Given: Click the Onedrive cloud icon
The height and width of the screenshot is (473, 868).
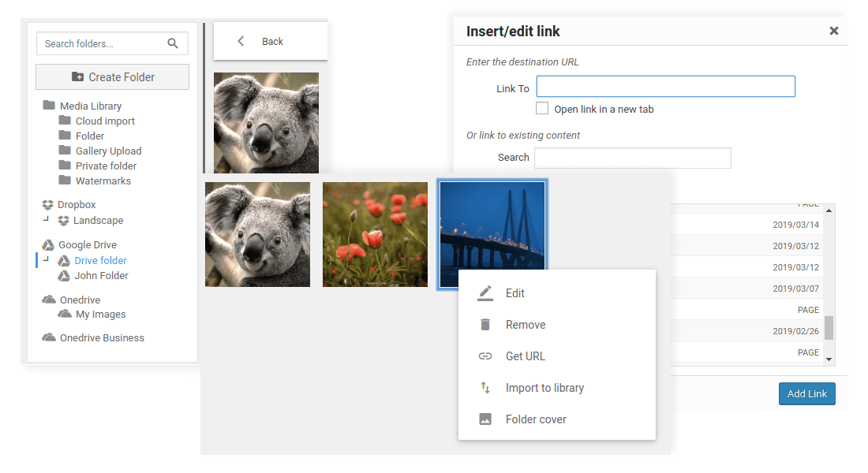Looking at the screenshot, I should (49, 300).
